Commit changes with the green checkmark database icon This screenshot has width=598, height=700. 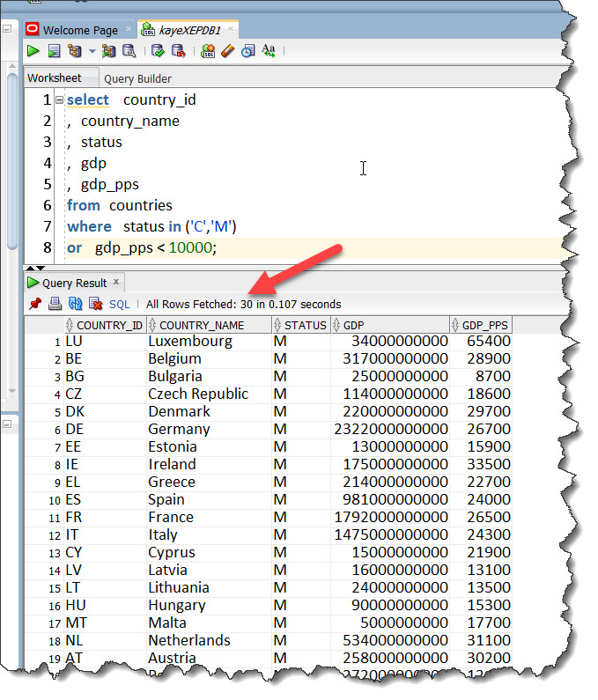[x=158, y=51]
